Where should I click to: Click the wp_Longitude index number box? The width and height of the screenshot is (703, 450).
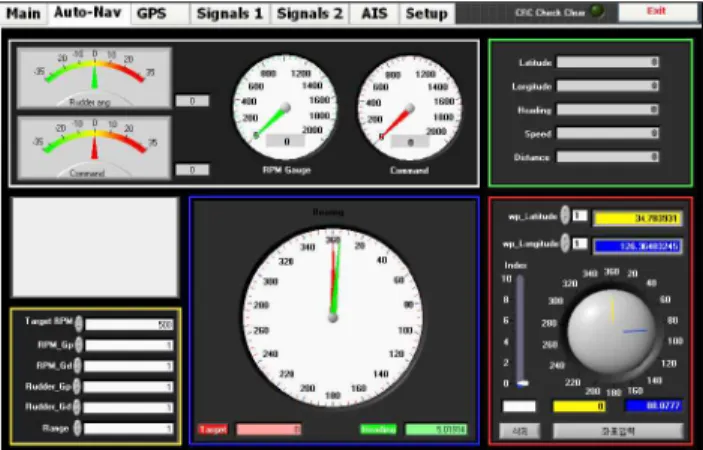point(580,243)
